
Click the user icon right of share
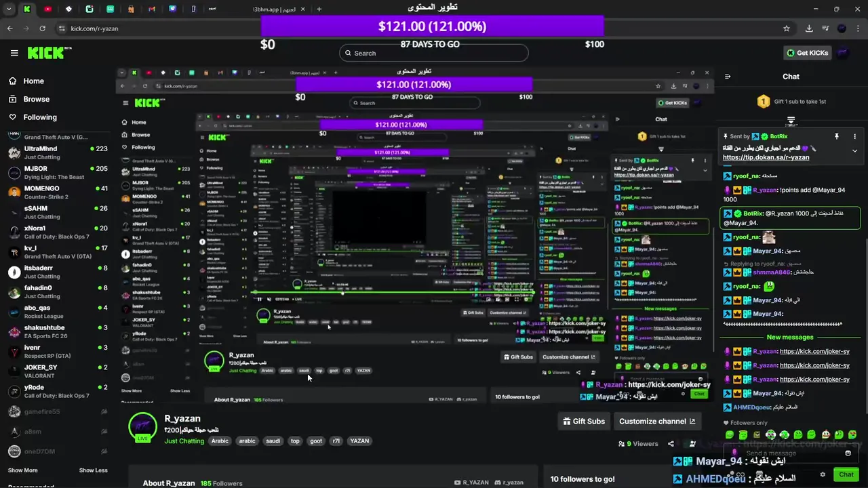pyautogui.click(x=692, y=444)
